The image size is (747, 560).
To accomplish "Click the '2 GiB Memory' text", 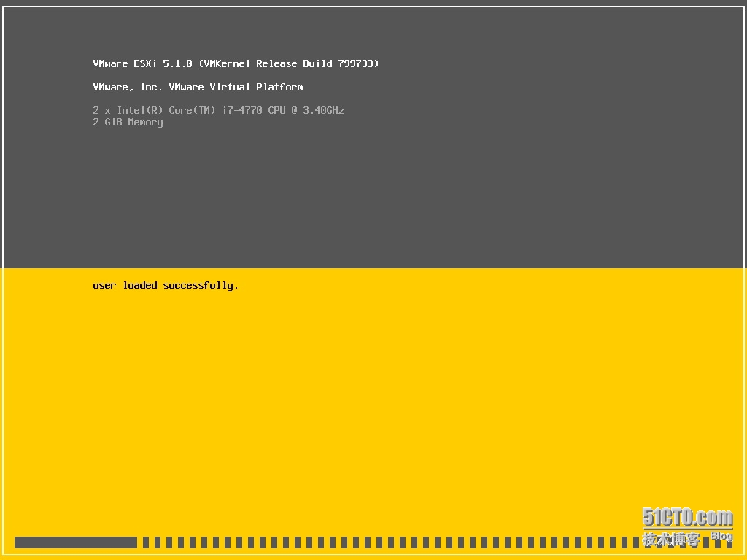I will coord(128,122).
